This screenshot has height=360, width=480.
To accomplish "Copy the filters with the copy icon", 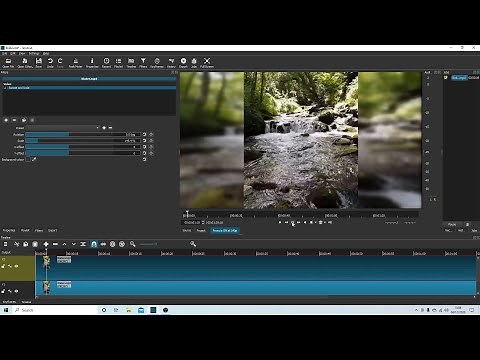I will click(x=24, y=120).
